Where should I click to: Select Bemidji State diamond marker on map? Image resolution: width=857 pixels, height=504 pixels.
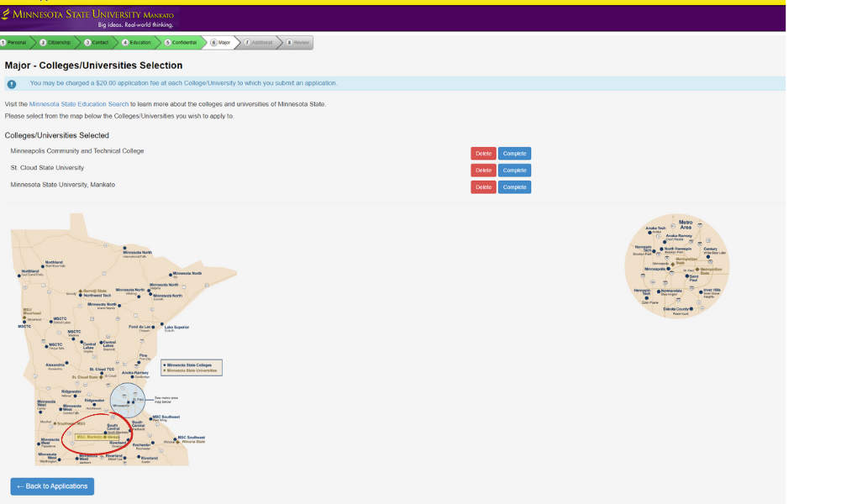coord(81,291)
